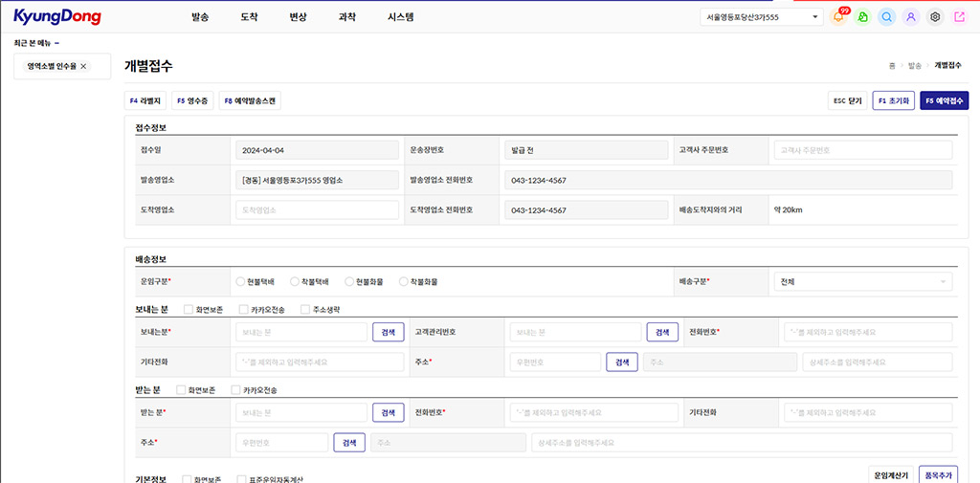The height and width of the screenshot is (483, 980).
Task: Open the user profile icon
Action: (911, 17)
